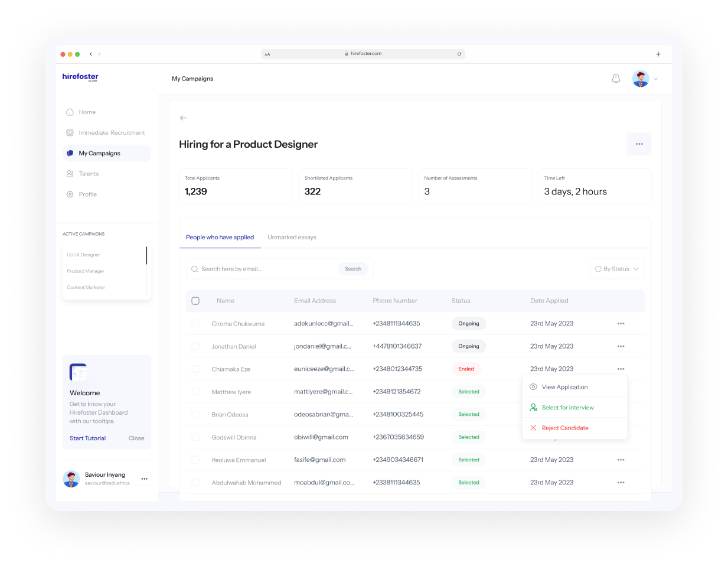Open Ifeoluwa Emmanuel row actions menu
The width and height of the screenshot is (728, 566).
pos(621,460)
